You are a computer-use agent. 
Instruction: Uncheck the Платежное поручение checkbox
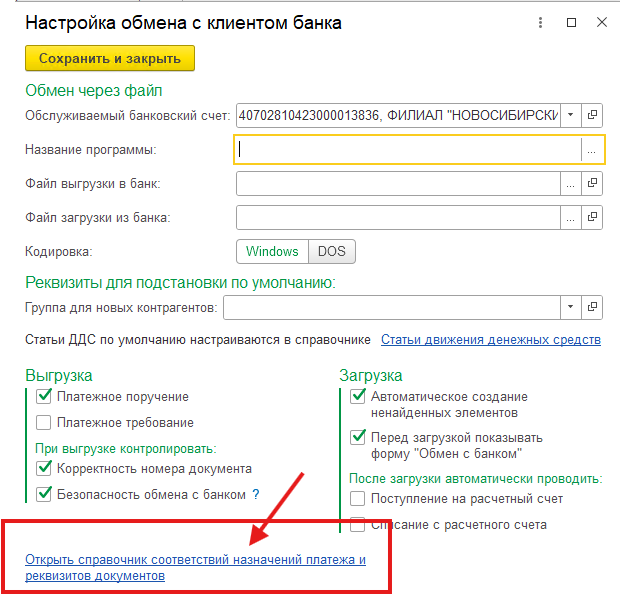(x=43, y=397)
